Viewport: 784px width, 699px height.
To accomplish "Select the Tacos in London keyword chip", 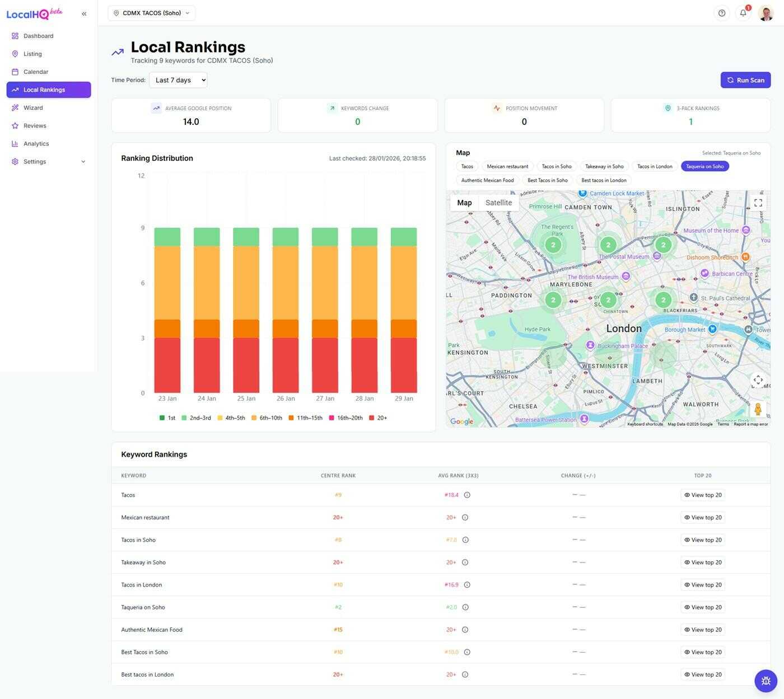I will click(x=655, y=166).
